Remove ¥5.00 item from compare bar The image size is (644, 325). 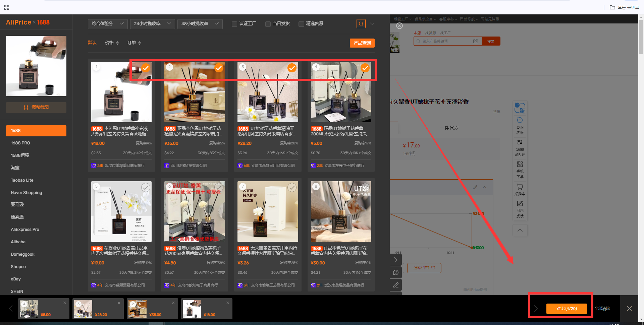point(65,303)
